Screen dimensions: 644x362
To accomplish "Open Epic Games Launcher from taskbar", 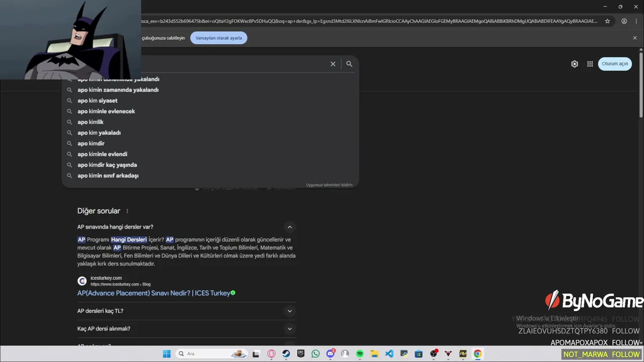I will (x=301, y=353).
